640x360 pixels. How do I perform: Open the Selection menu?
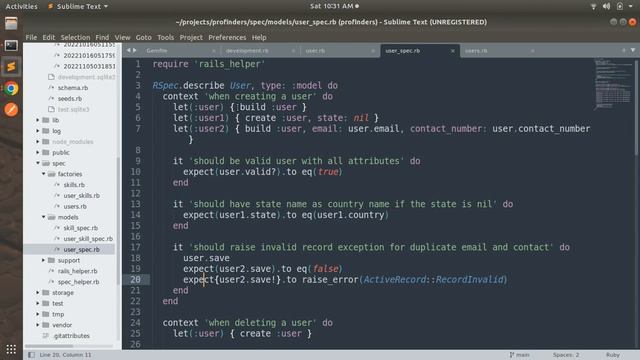[x=75, y=37]
